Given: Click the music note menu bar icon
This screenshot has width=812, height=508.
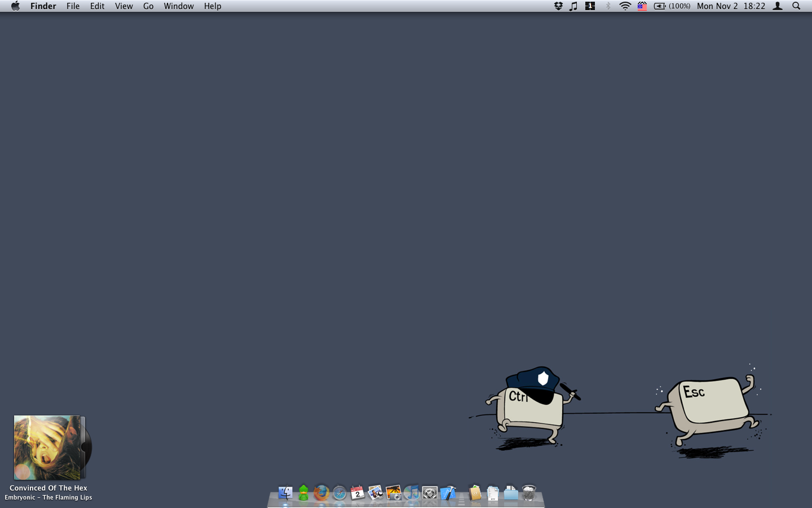Looking at the screenshot, I should [x=573, y=6].
